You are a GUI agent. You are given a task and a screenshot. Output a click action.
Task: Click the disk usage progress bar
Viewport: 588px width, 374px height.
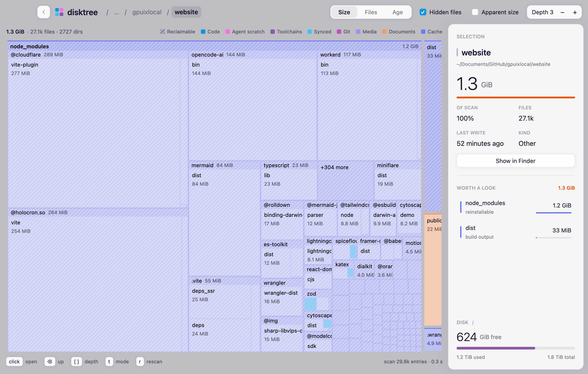[x=515, y=348]
